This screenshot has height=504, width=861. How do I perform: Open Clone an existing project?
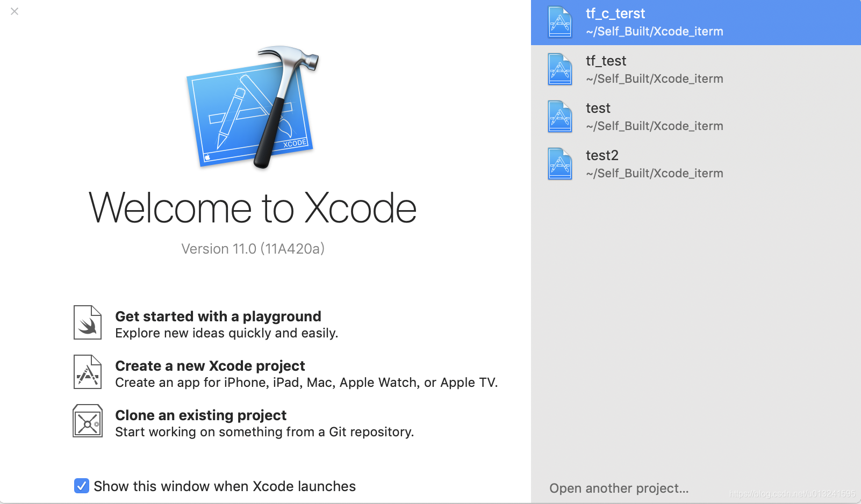[200, 415]
